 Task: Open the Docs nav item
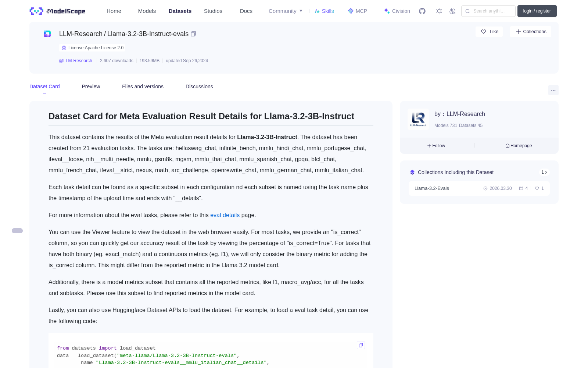coord(246,11)
